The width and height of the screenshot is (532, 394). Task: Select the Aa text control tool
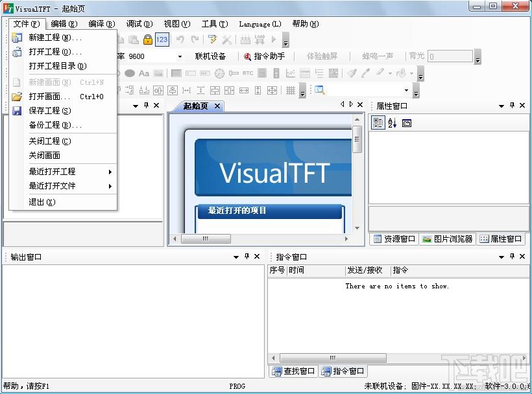point(144,73)
